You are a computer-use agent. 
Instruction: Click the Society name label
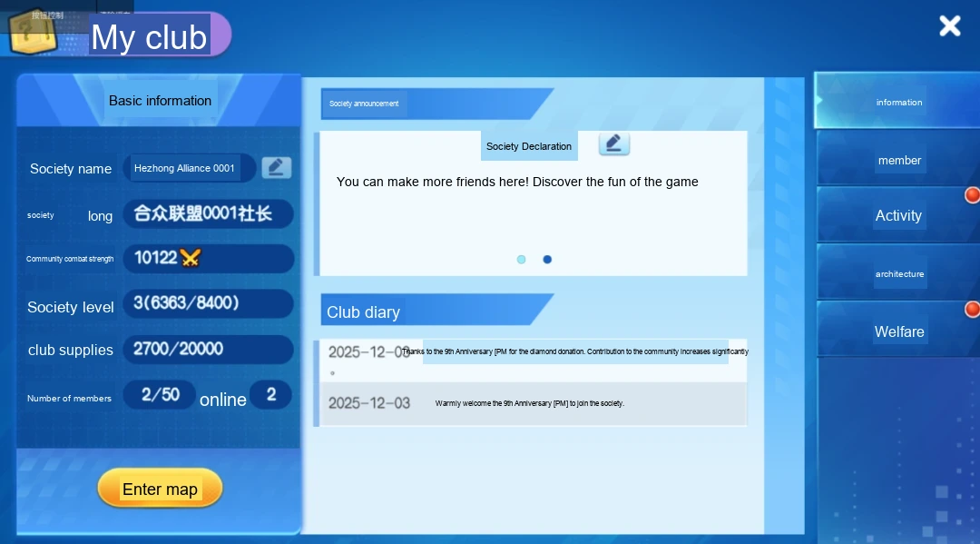pos(71,169)
